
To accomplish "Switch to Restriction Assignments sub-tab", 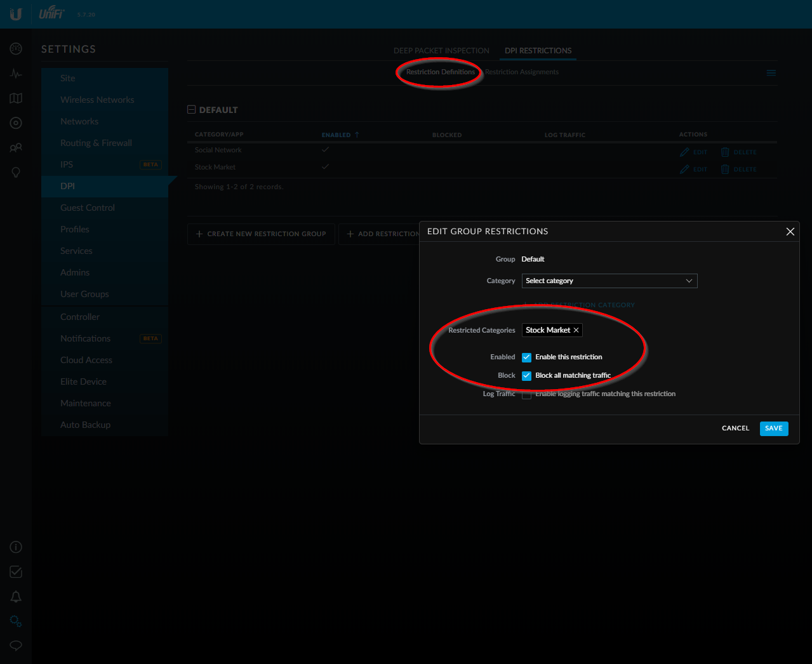I will [522, 72].
